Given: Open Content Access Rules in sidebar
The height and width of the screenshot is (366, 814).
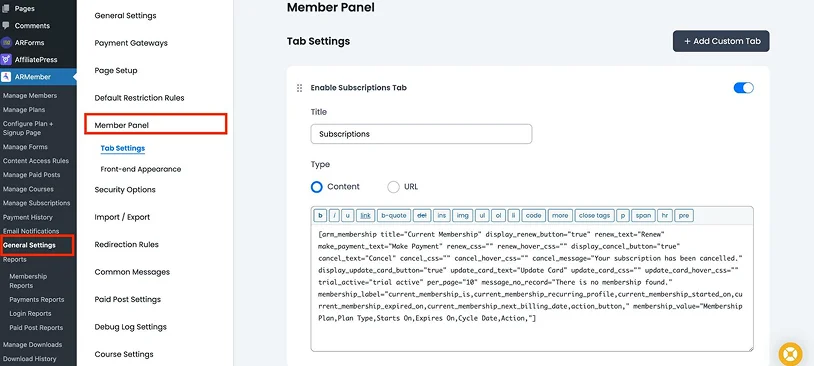Looking at the screenshot, I should click(x=35, y=161).
